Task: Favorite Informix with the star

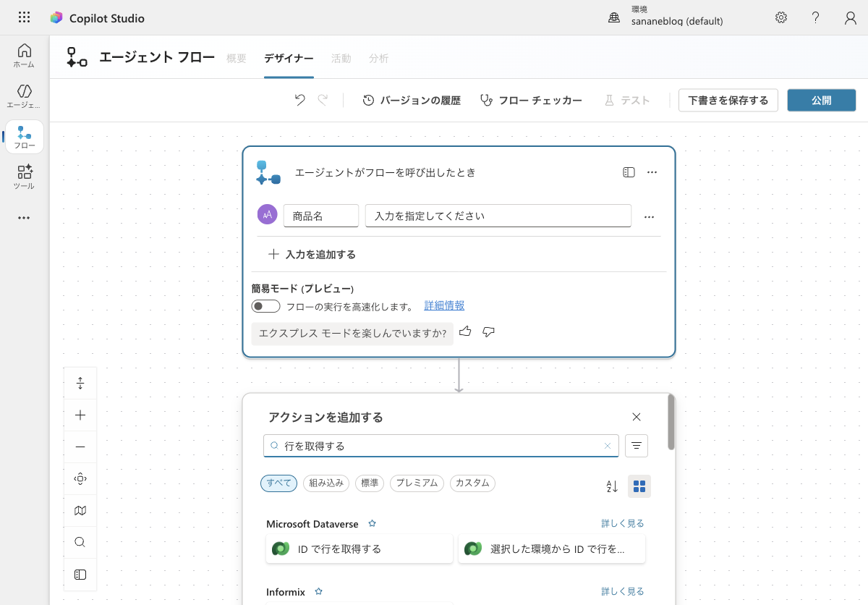Action: 318,591
